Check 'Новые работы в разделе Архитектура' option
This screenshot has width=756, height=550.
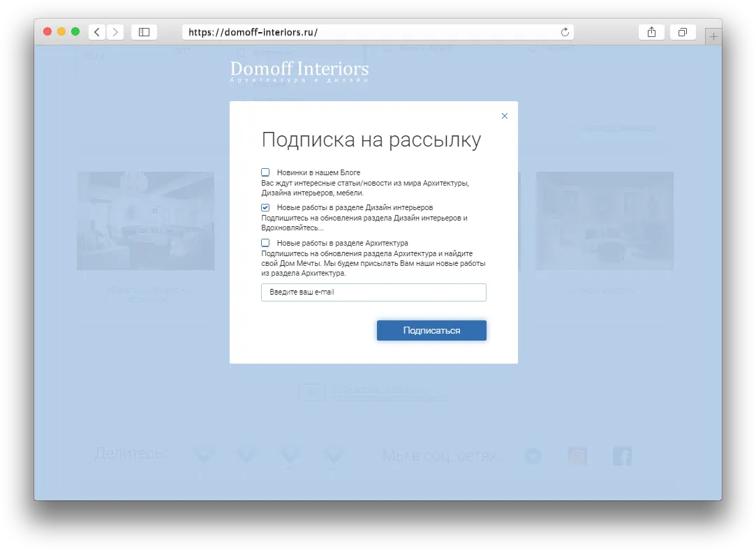point(265,243)
